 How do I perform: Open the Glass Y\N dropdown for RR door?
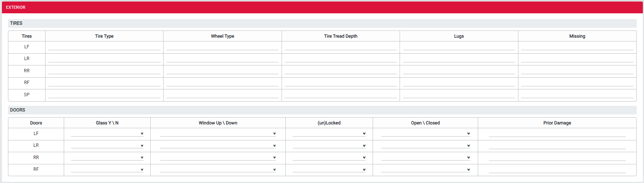[x=107, y=158]
